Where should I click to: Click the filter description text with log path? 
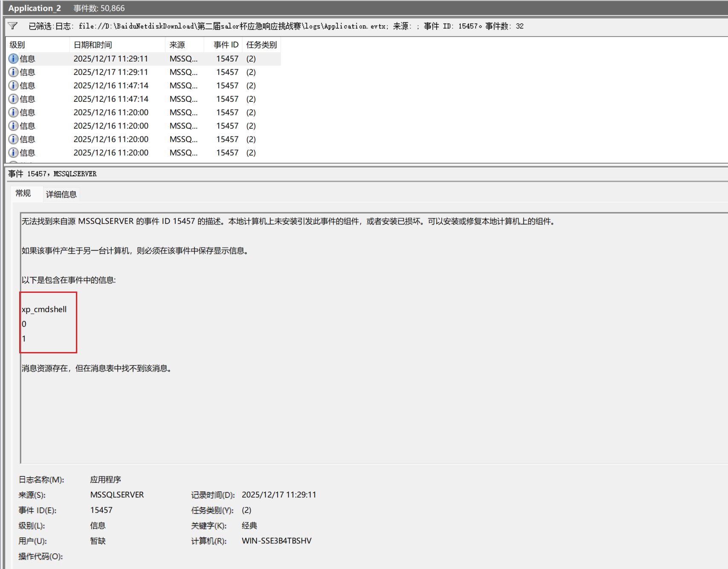pos(276,26)
